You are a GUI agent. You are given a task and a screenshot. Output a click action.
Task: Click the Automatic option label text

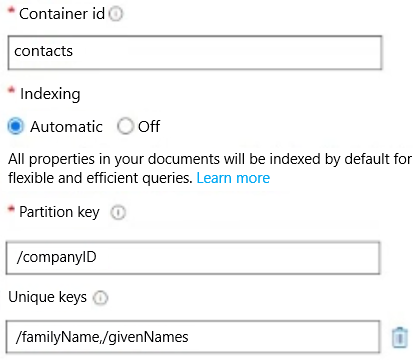point(66,127)
